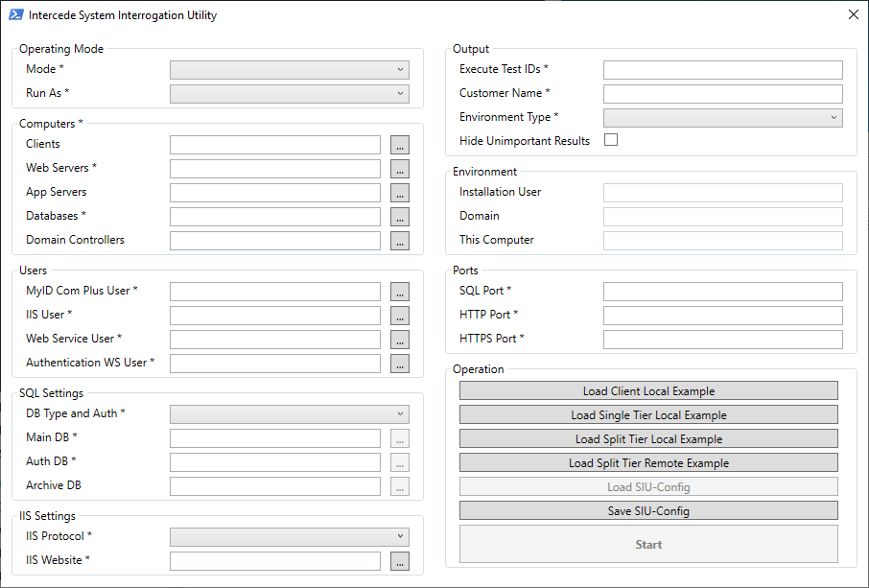869x588 pixels.
Task: Click the App Servers input field
Action: point(275,193)
